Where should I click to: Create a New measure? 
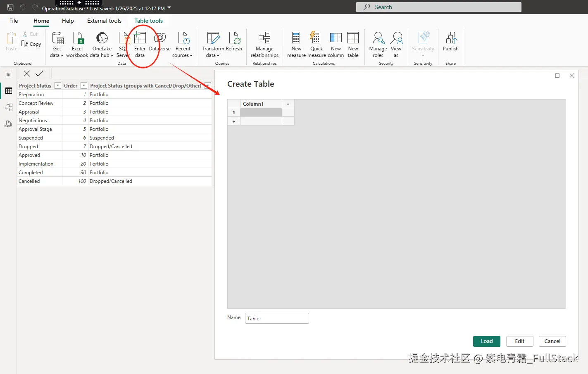(x=296, y=44)
